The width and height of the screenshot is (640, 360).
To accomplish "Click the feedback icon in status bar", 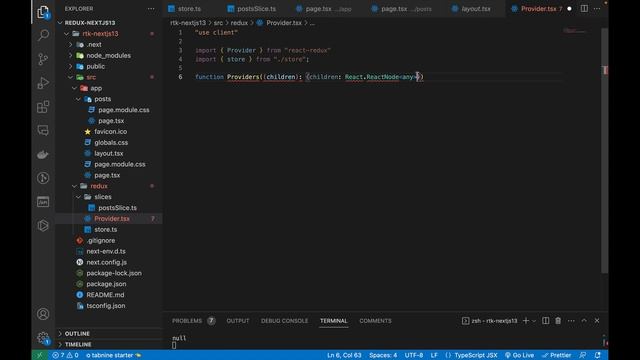I will 583,355.
